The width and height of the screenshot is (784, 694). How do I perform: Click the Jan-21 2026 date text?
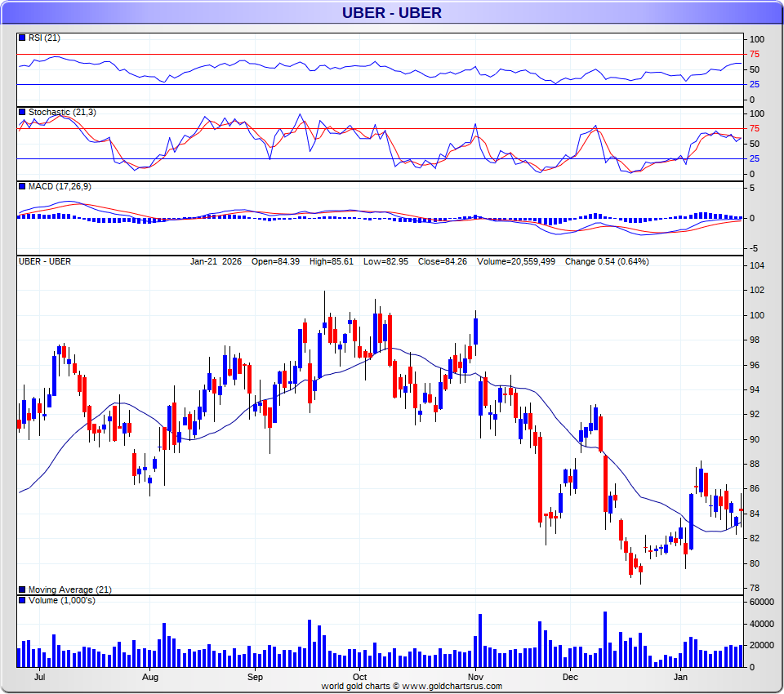pyautogui.click(x=216, y=261)
